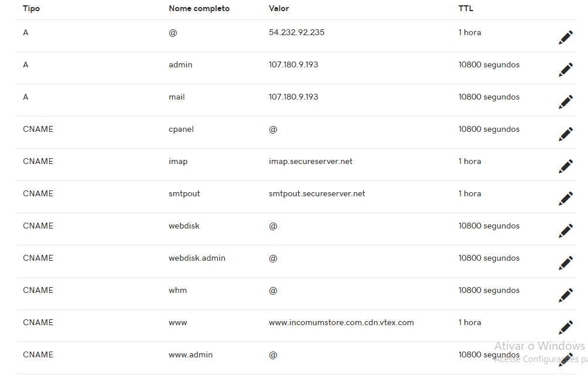Click the imap.secureserver.net value
The width and height of the screenshot is (588, 382).
(x=310, y=162)
